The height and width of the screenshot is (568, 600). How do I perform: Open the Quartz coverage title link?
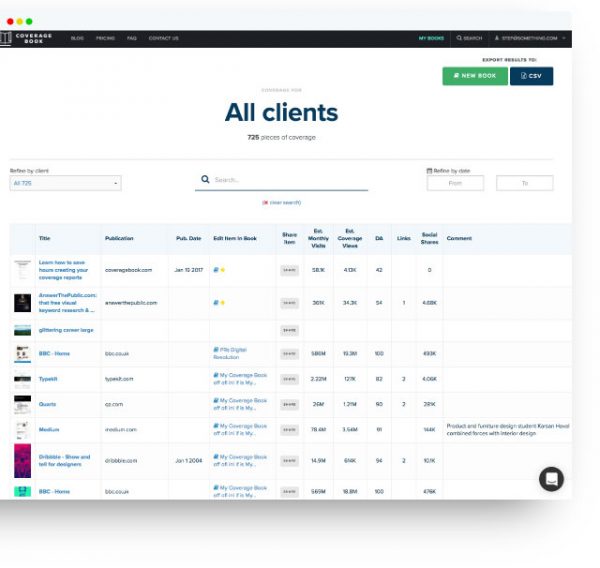48,405
